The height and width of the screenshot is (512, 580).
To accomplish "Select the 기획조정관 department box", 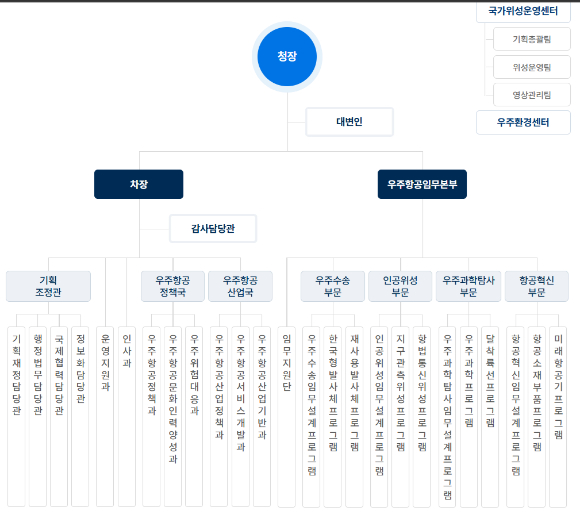I will [x=48, y=286].
